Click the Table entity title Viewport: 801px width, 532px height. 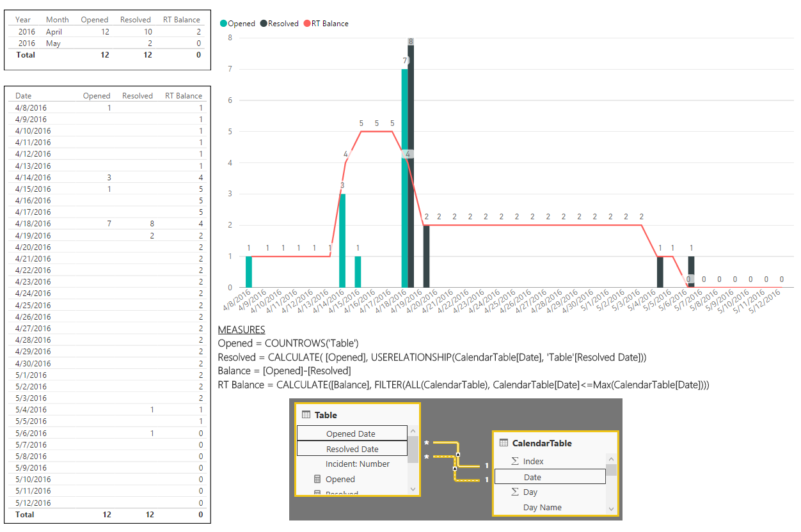pos(326,415)
